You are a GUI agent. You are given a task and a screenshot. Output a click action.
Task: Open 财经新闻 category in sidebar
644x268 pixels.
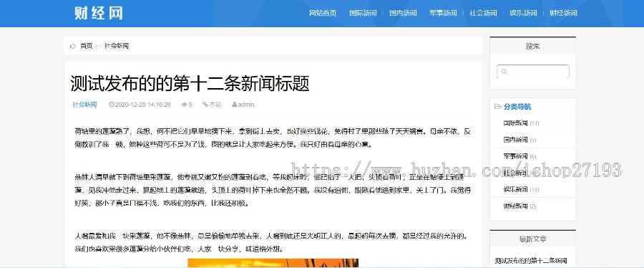pyautogui.click(x=515, y=206)
